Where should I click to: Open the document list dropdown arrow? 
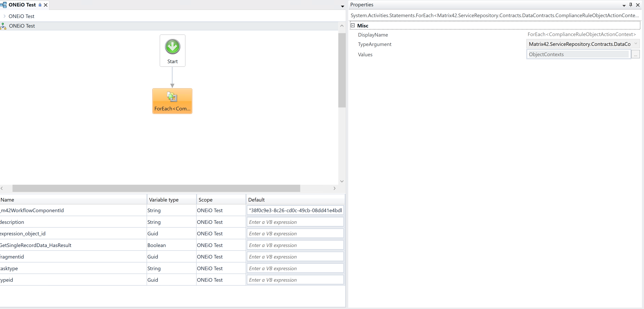[x=342, y=6]
